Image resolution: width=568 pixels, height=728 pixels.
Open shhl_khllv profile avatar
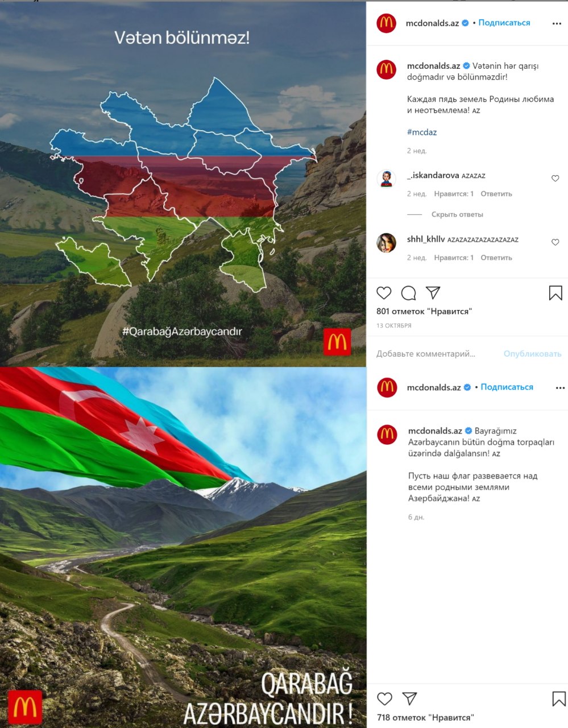387,242
